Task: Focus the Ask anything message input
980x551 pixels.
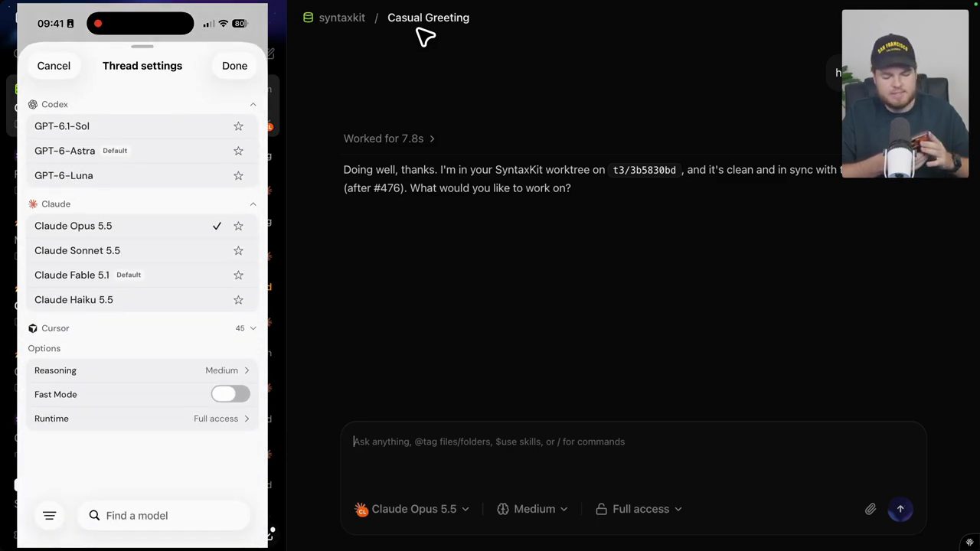Action: tap(633, 442)
